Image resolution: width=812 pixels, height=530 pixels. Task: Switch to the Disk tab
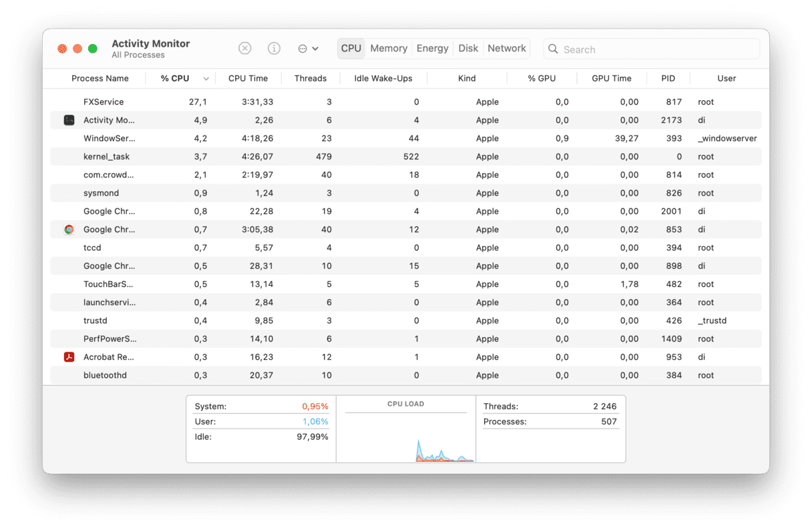point(468,48)
